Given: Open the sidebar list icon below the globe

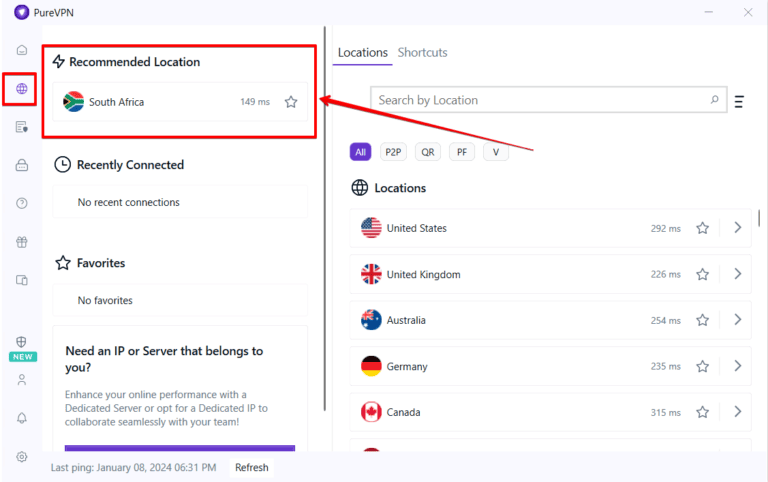Looking at the screenshot, I should [x=22, y=127].
